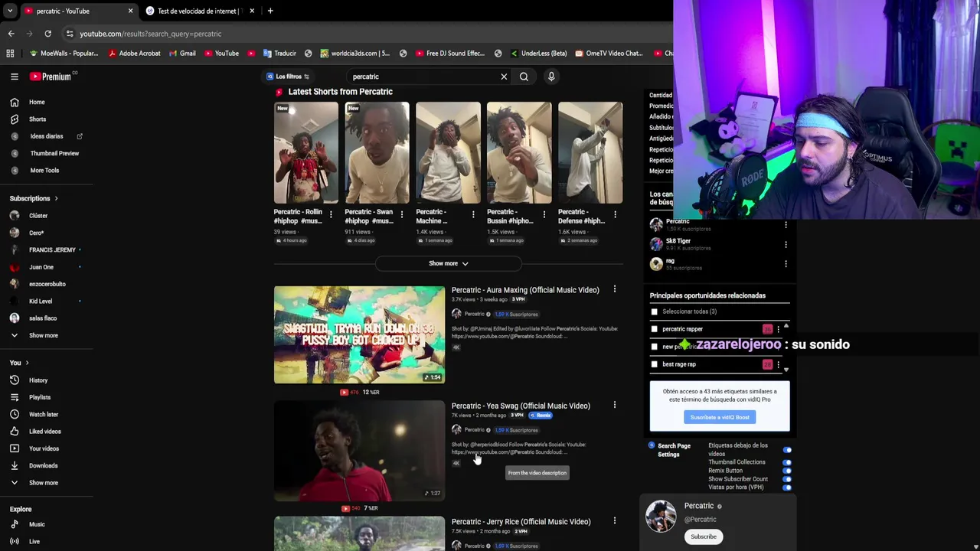Open the Percatric - Defense short thumbnail

pyautogui.click(x=590, y=152)
